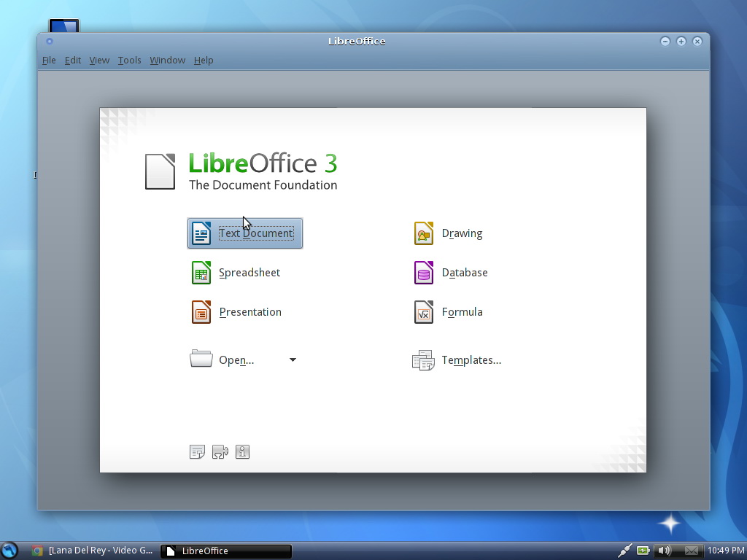Create a new Formula
This screenshot has width=747, height=560.
coord(462,312)
